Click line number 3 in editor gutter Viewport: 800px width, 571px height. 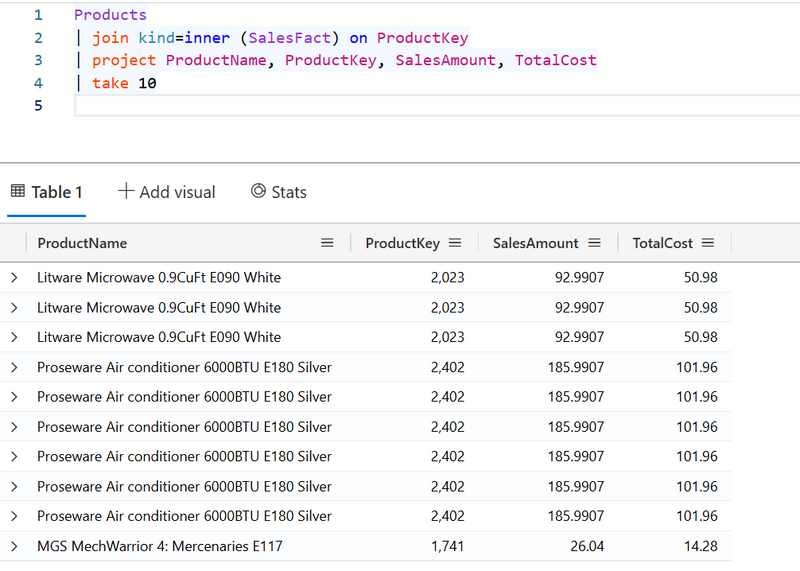(x=38, y=60)
